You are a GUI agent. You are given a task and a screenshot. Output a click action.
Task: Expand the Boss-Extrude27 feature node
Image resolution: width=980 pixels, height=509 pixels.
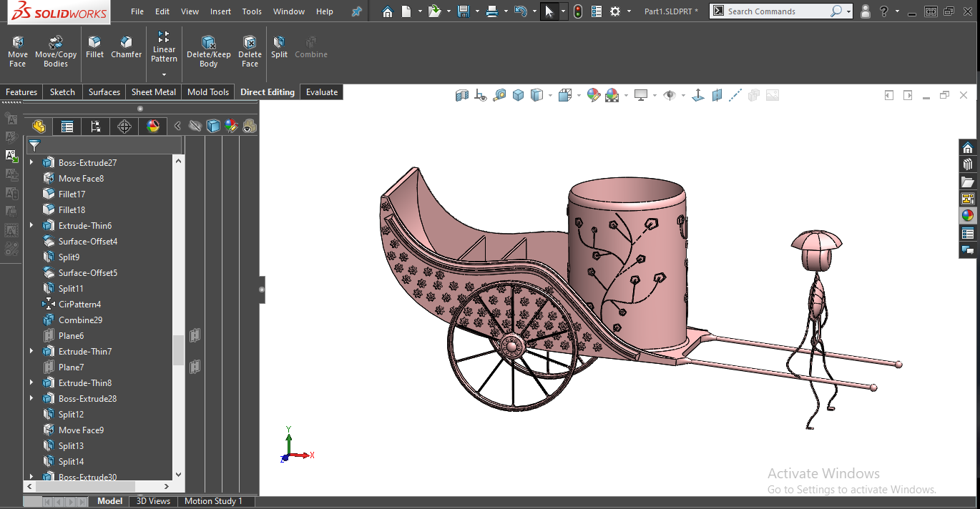[x=31, y=162]
